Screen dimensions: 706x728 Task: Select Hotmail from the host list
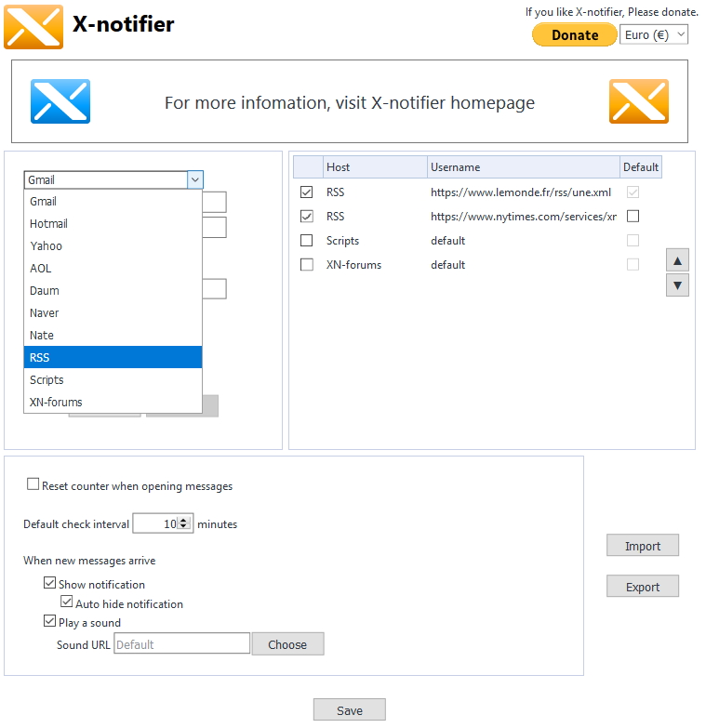[x=113, y=224]
